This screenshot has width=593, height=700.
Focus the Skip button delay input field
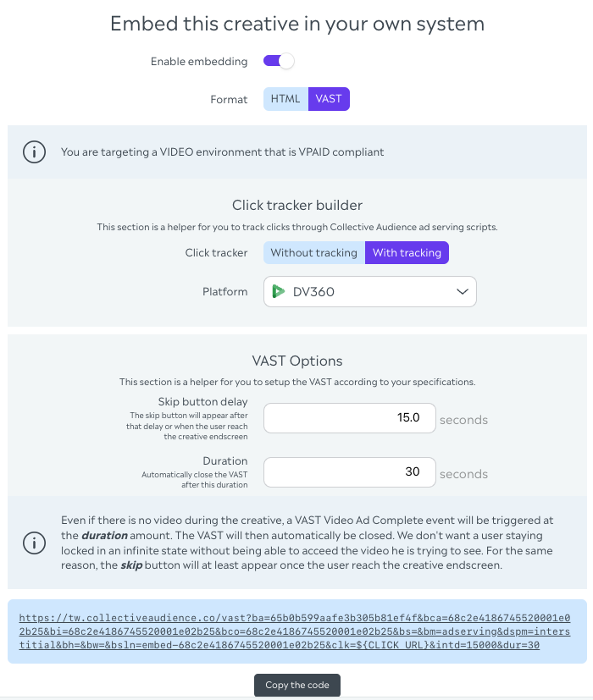tap(350, 419)
